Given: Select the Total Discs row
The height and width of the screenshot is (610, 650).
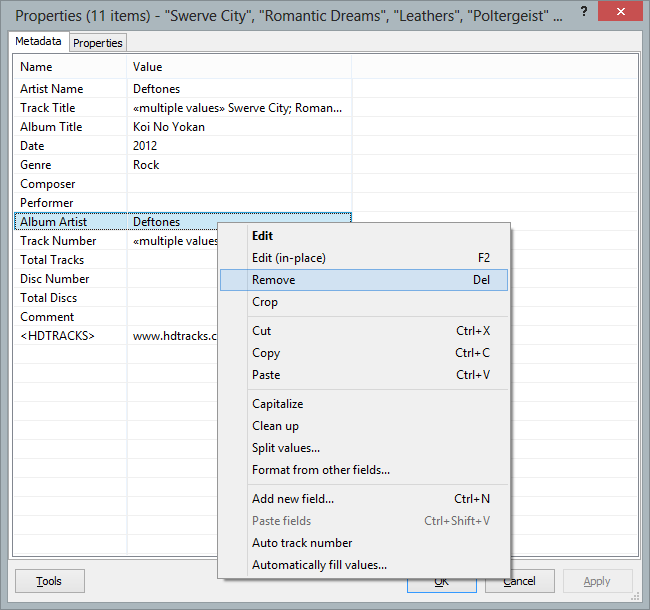Looking at the screenshot, I should pos(116,298).
